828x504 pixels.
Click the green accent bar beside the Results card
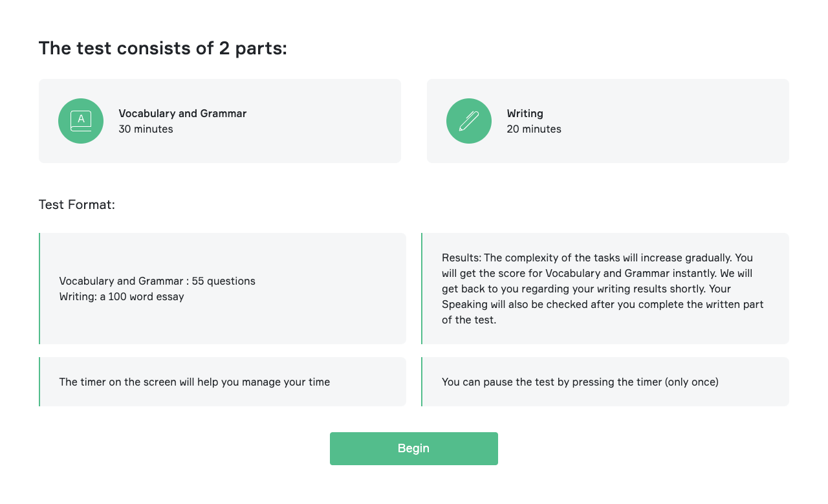[422, 289]
